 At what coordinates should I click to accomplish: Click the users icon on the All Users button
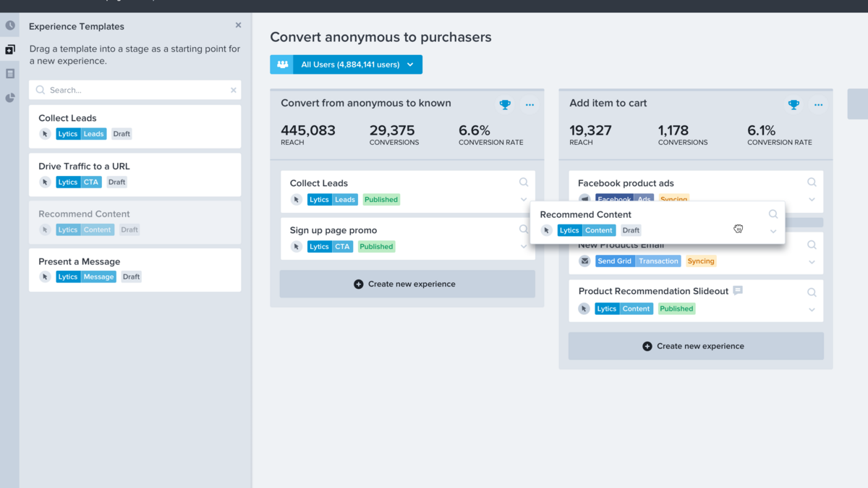[x=282, y=64]
